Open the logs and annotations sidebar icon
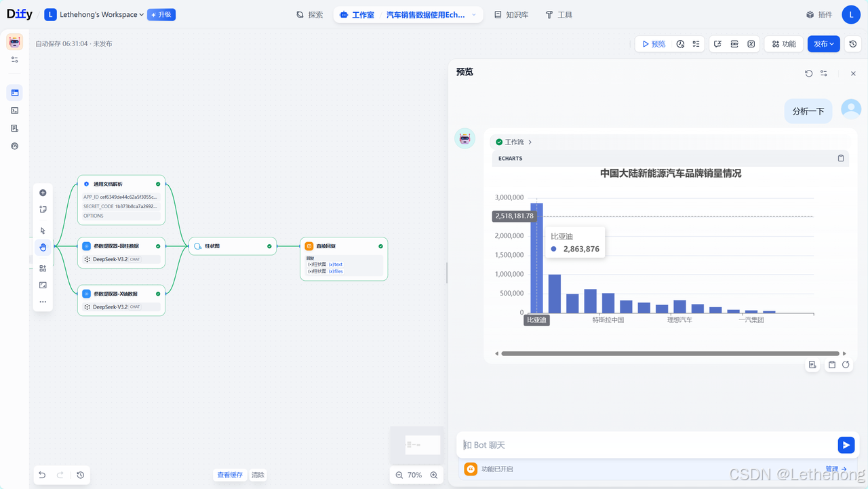The image size is (868, 489). point(15,128)
